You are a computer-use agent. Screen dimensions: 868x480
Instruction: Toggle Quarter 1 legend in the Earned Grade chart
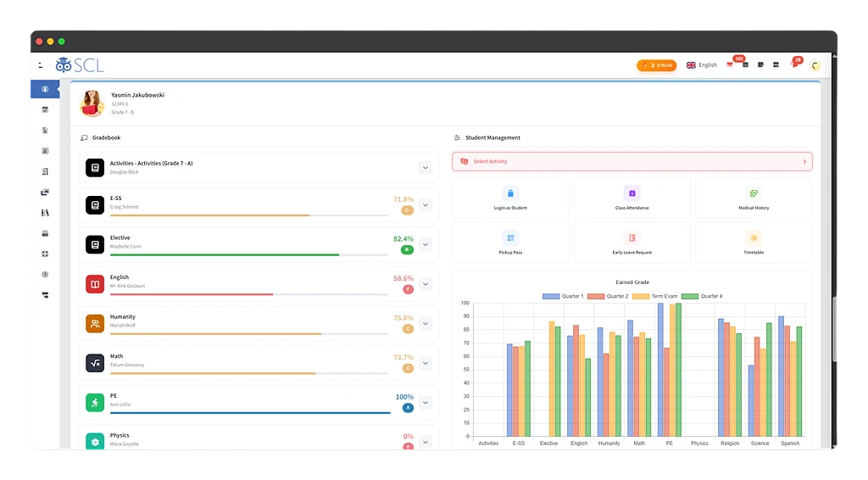(x=563, y=296)
